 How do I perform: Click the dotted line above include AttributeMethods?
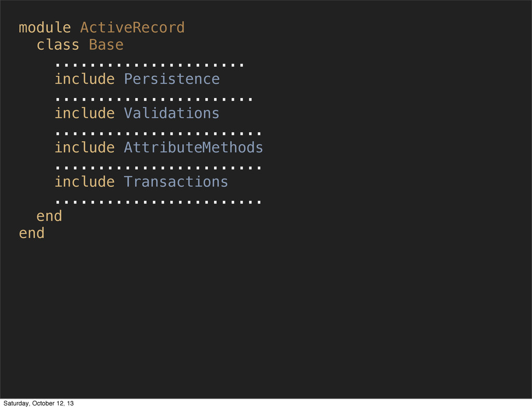[158, 133]
